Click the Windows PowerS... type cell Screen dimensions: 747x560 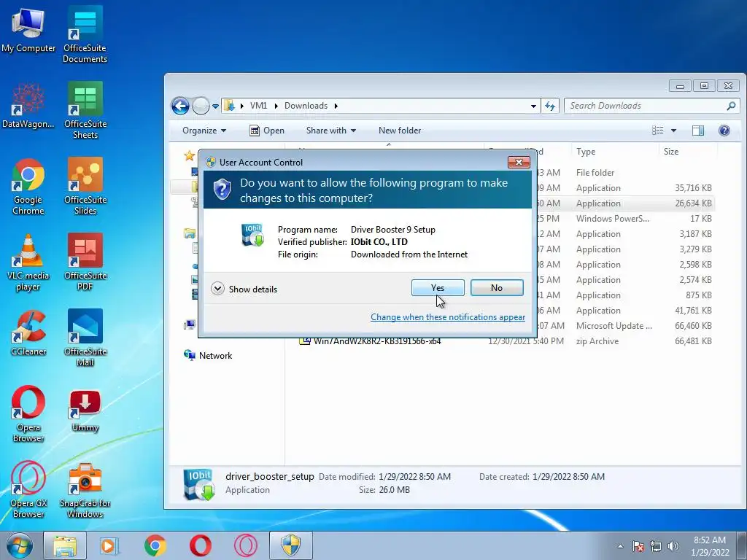(x=612, y=219)
